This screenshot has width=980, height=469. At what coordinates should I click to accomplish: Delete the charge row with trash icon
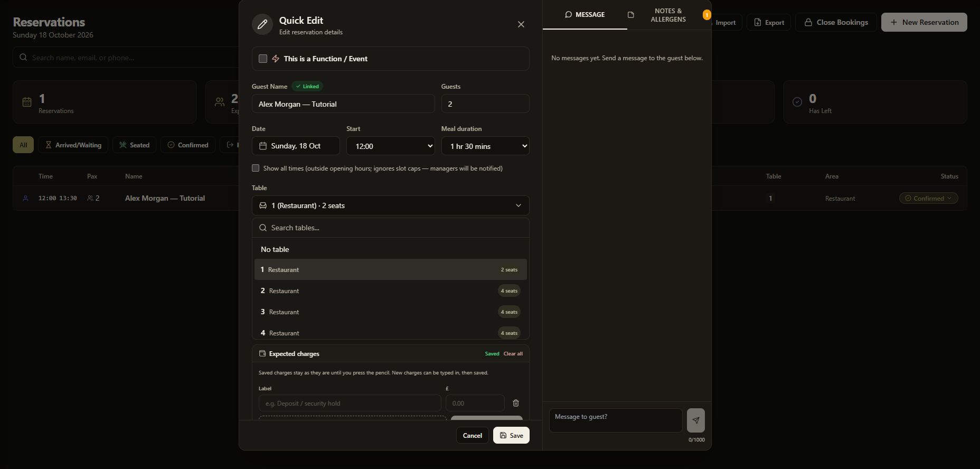click(516, 403)
